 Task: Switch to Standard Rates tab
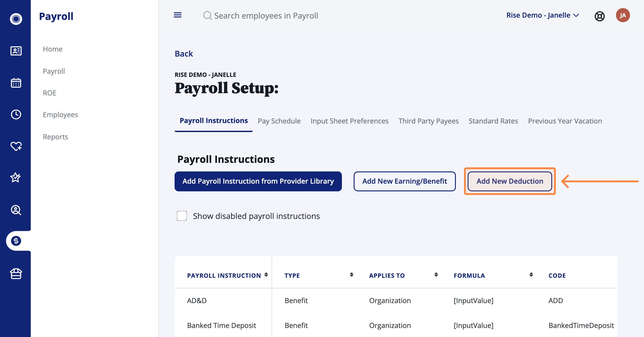click(493, 121)
